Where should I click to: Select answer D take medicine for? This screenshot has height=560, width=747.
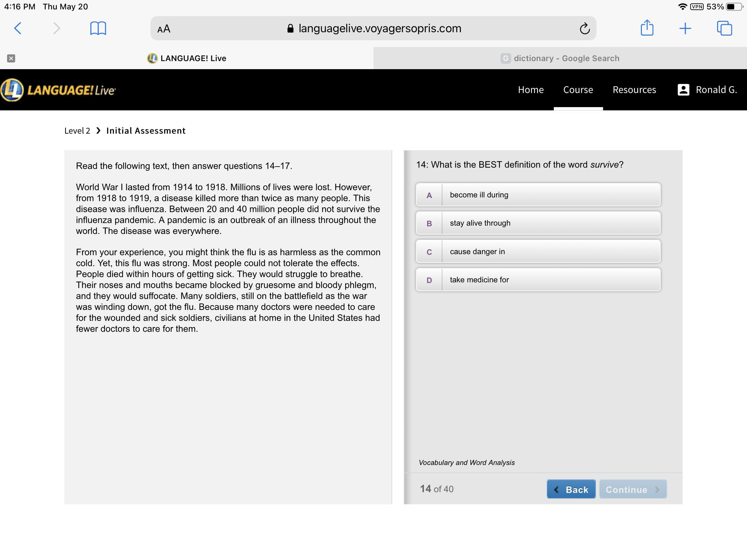tap(538, 280)
